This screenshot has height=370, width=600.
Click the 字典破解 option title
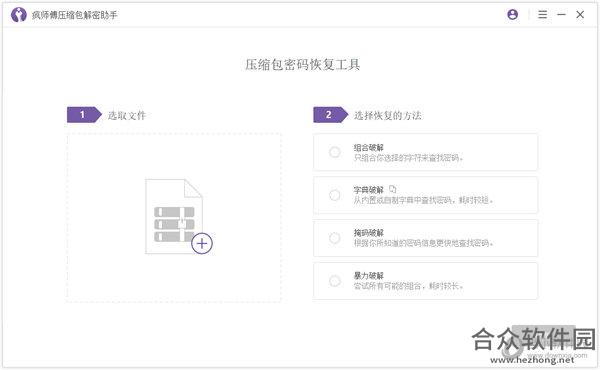[x=368, y=190]
